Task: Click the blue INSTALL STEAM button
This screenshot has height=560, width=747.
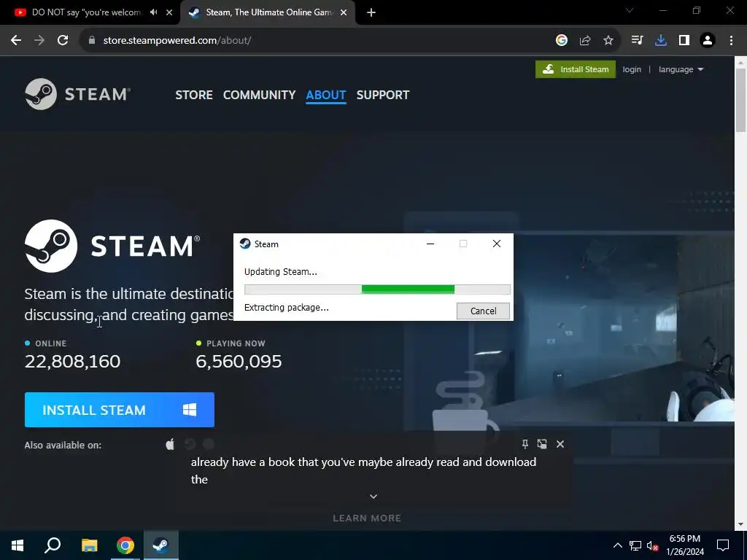Action: tap(120, 410)
